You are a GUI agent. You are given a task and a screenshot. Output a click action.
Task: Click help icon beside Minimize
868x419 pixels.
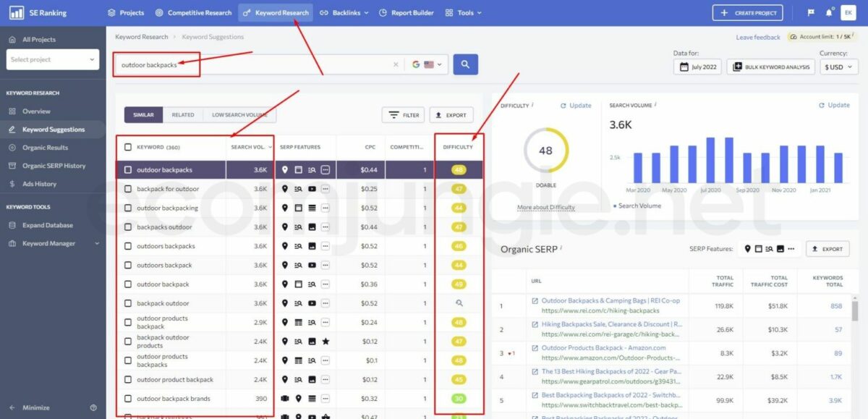coord(93,407)
